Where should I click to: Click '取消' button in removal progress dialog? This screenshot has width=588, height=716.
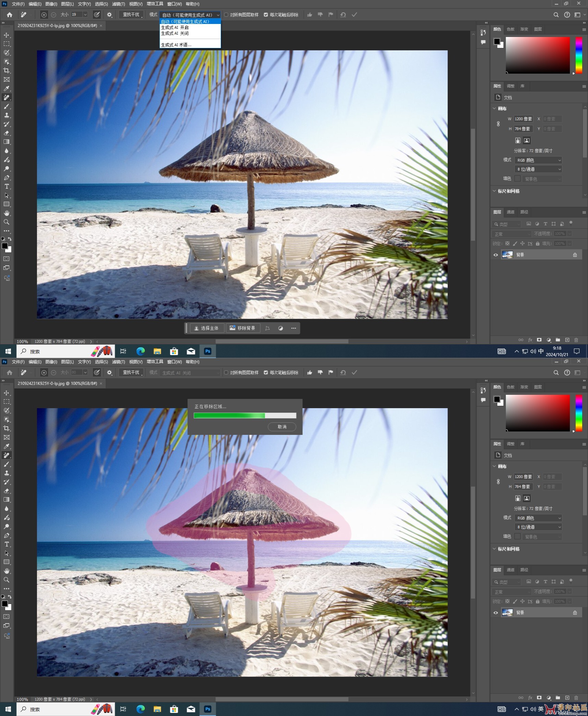(282, 427)
